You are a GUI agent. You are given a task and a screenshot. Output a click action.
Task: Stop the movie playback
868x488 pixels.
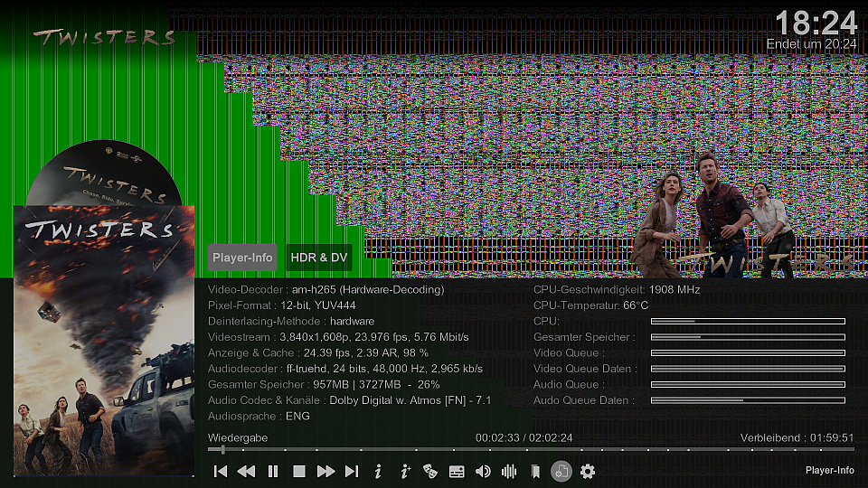pyautogui.click(x=299, y=472)
